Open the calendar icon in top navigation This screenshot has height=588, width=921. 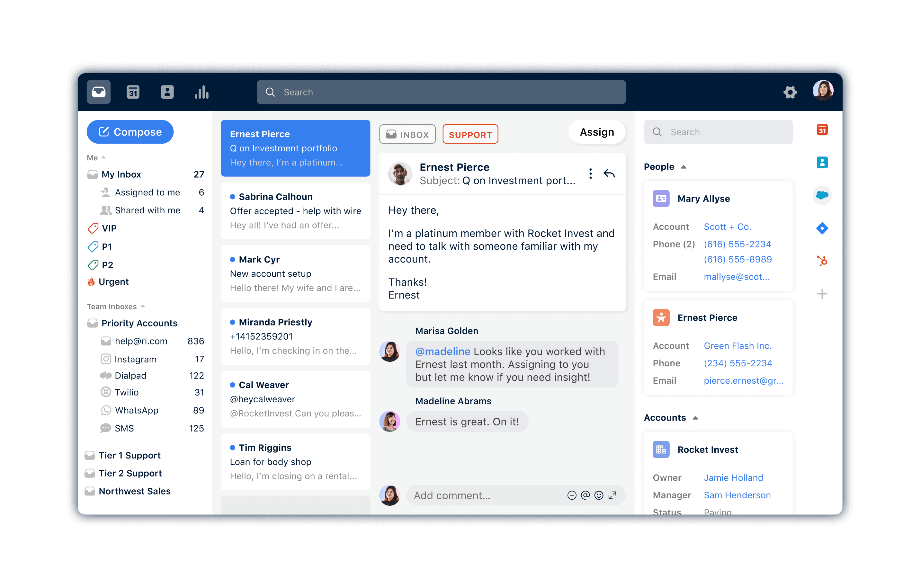[x=133, y=92]
